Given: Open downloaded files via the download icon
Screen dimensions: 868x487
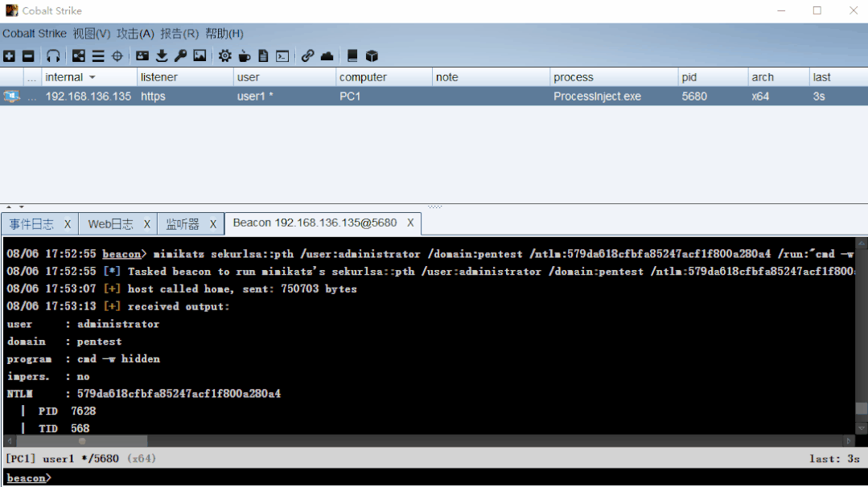Looking at the screenshot, I should click(x=162, y=55).
